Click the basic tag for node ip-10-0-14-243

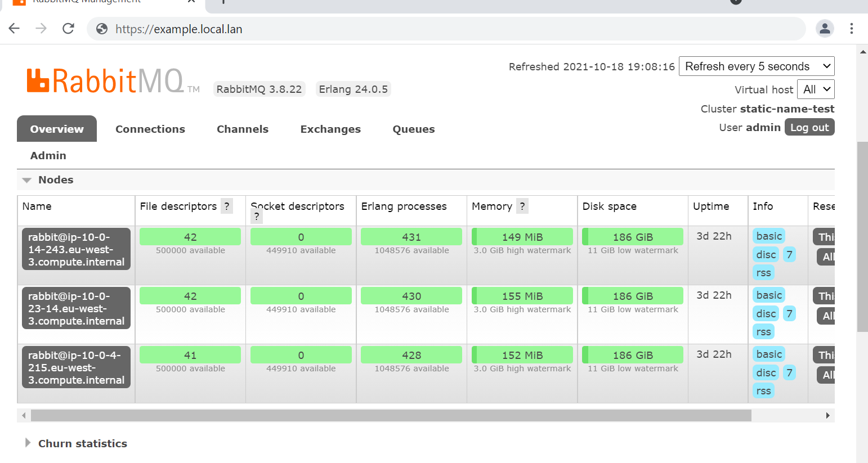[769, 236]
